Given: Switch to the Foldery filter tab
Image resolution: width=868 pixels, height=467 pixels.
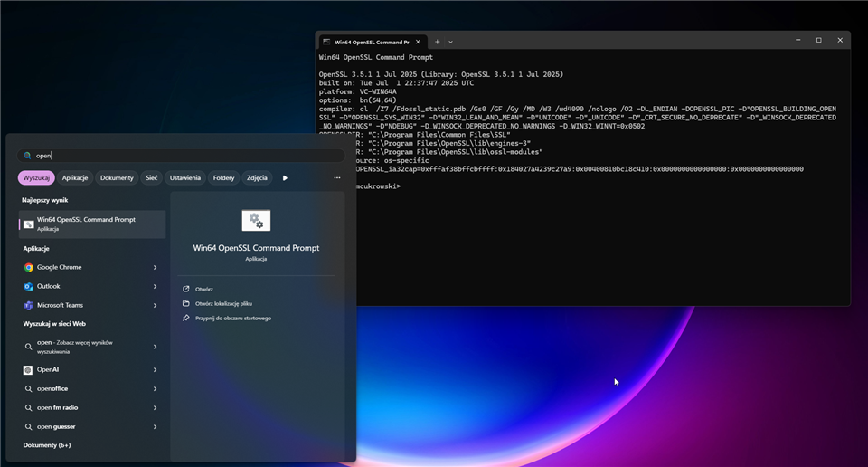Looking at the screenshot, I should (223, 177).
